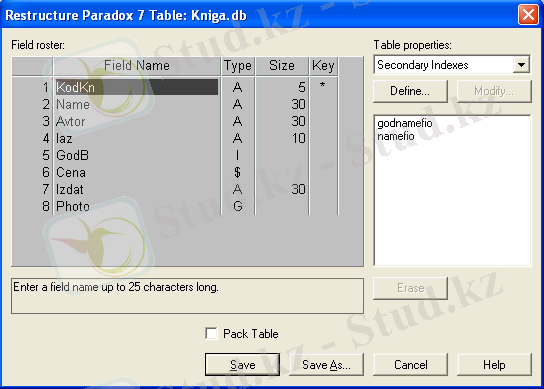The height and width of the screenshot is (389, 544).
Task: Click the type $ of Cena field
Action: tap(237, 172)
